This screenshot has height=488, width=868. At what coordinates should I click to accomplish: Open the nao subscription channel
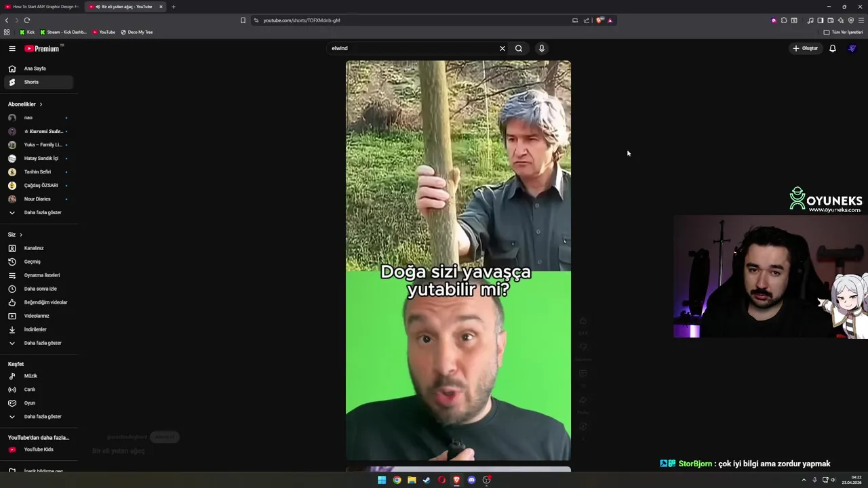point(39,117)
